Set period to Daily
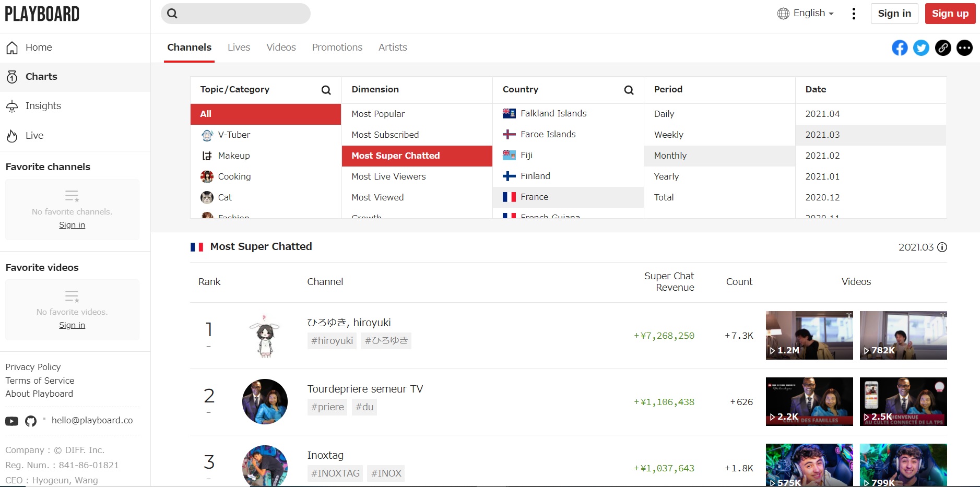 point(719,114)
